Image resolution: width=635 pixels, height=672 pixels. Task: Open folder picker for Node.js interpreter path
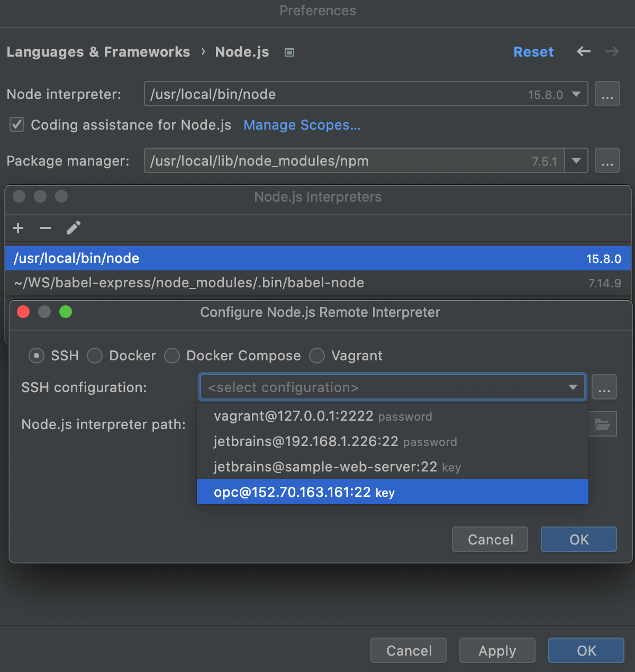[603, 424]
